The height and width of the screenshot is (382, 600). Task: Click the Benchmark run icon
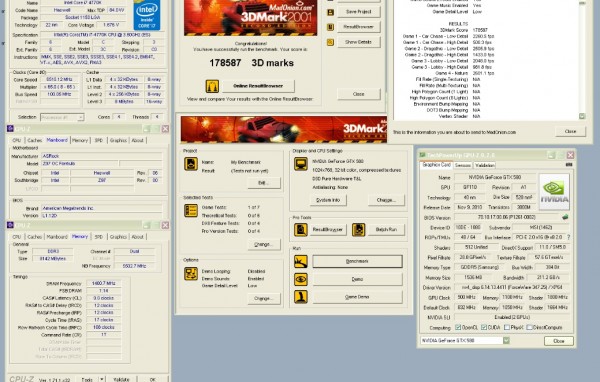(x=301, y=261)
